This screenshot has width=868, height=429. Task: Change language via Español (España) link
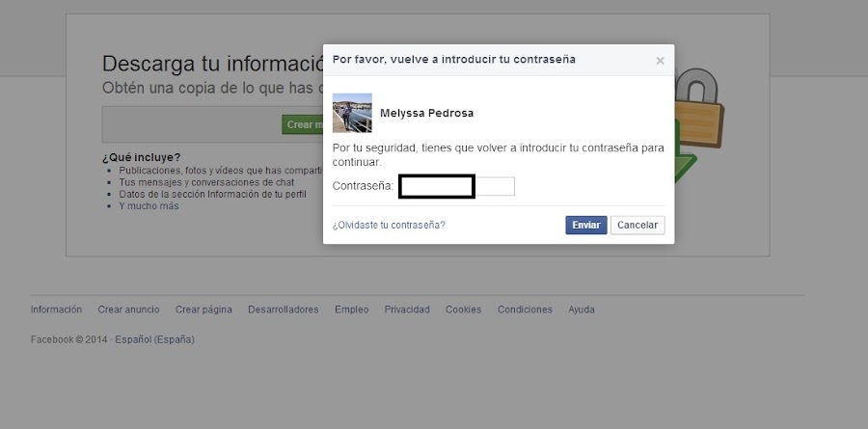tap(155, 339)
